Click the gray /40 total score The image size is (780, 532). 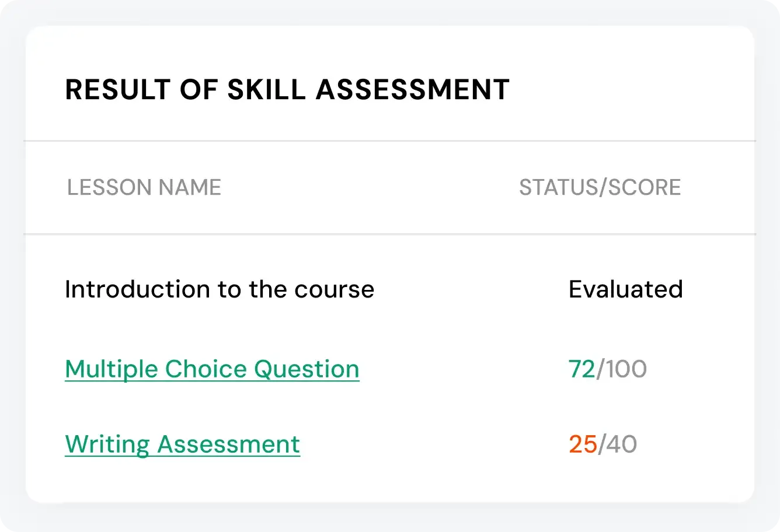point(618,444)
